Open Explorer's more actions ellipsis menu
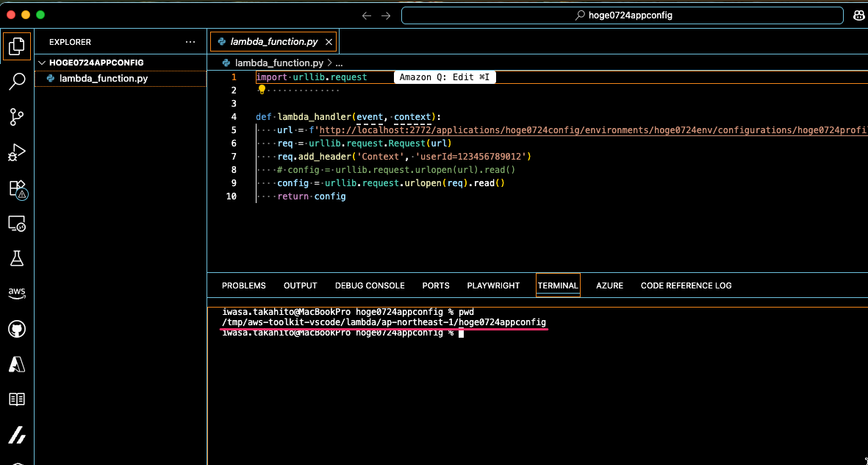 pos(190,41)
